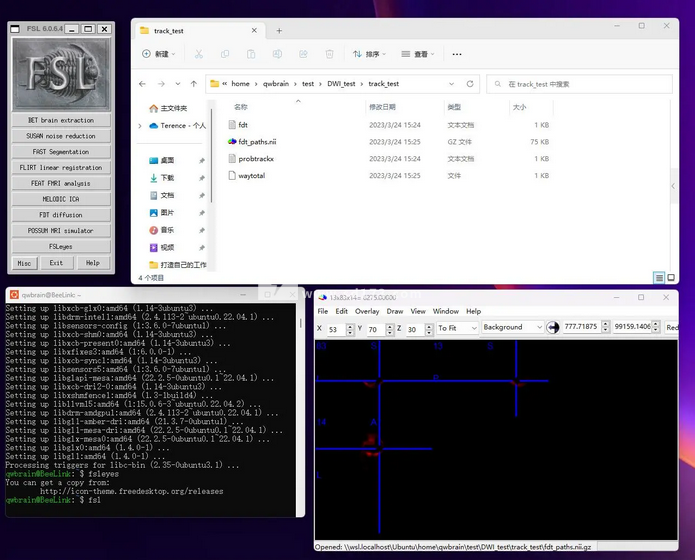
Task: Click the image contrast swap icon
Action: (x=553, y=327)
